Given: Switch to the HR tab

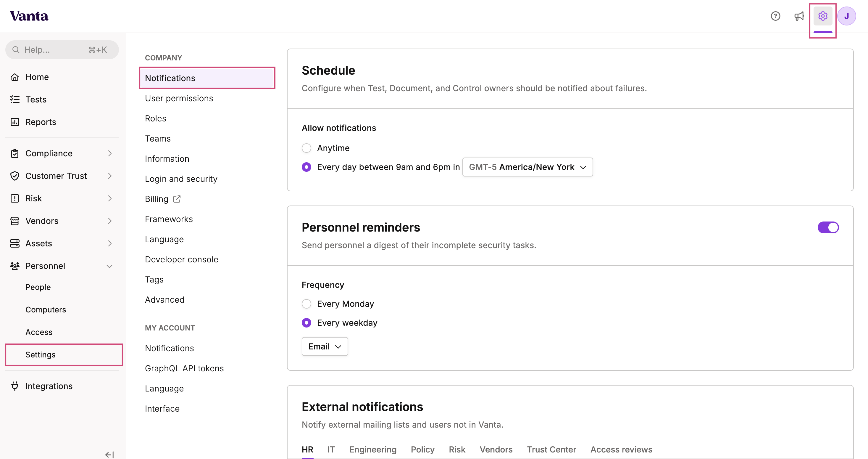Looking at the screenshot, I should (307, 450).
